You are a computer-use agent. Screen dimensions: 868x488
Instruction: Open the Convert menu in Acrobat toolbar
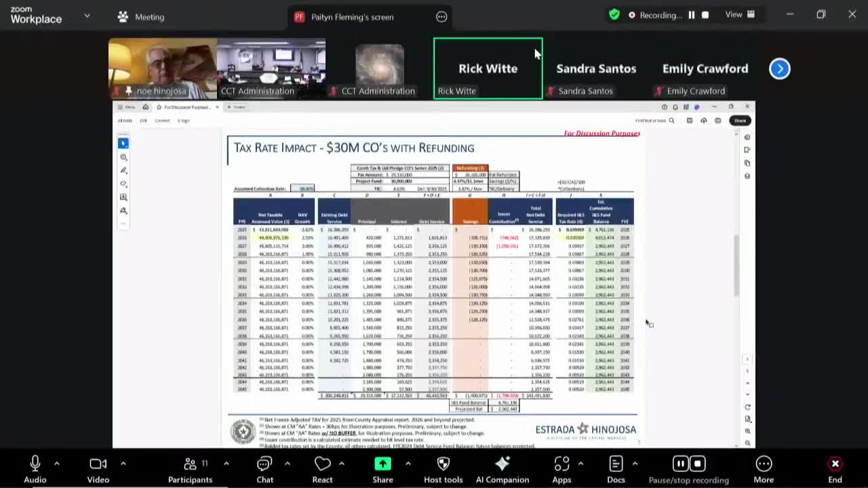click(x=162, y=121)
